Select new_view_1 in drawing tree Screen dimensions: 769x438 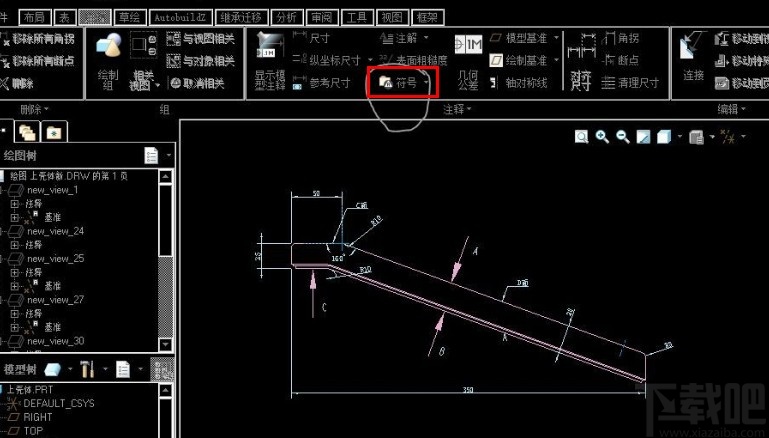pyautogui.click(x=52, y=190)
